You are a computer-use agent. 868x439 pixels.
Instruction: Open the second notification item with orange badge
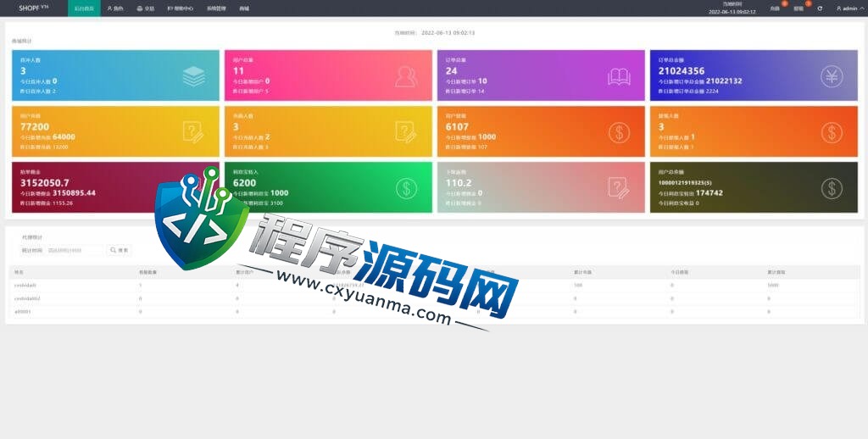pyautogui.click(x=800, y=8)
